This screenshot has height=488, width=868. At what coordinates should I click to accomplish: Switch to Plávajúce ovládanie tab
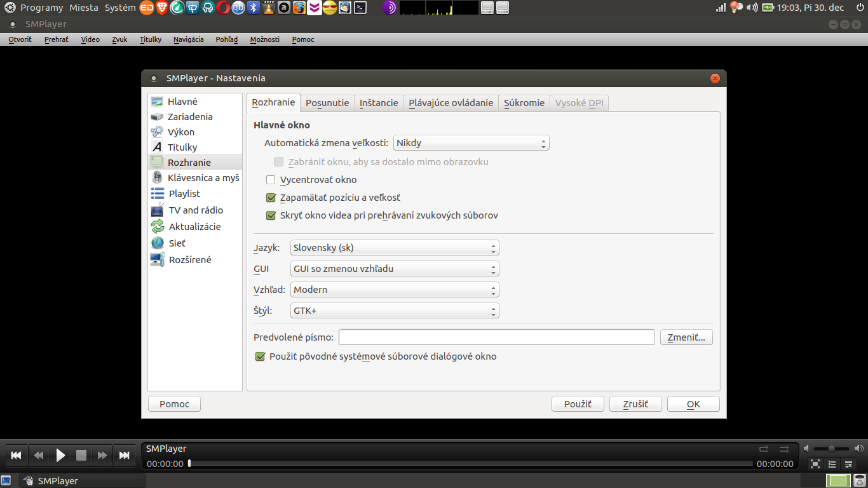[451, 102]
